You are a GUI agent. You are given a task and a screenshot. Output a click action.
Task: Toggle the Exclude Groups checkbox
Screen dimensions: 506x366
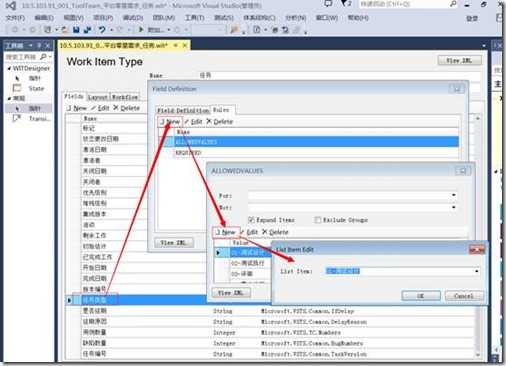[x=318, y=220]
